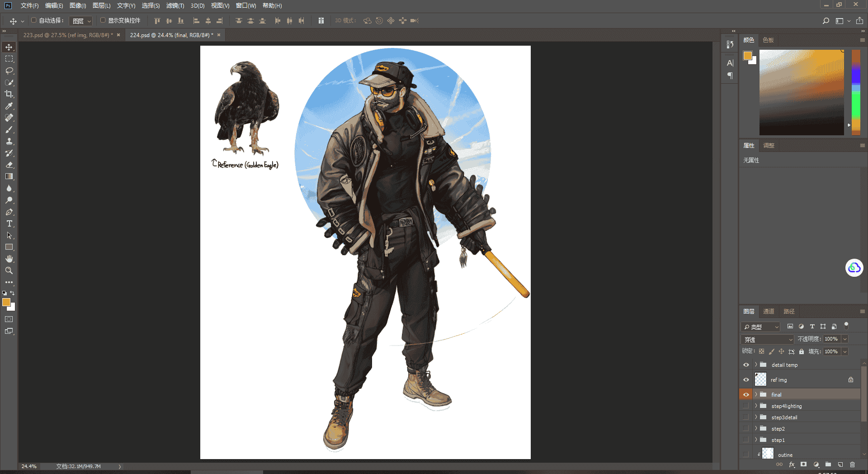Select the Brush tool
The image size is (868, 474).
[9, 129]
